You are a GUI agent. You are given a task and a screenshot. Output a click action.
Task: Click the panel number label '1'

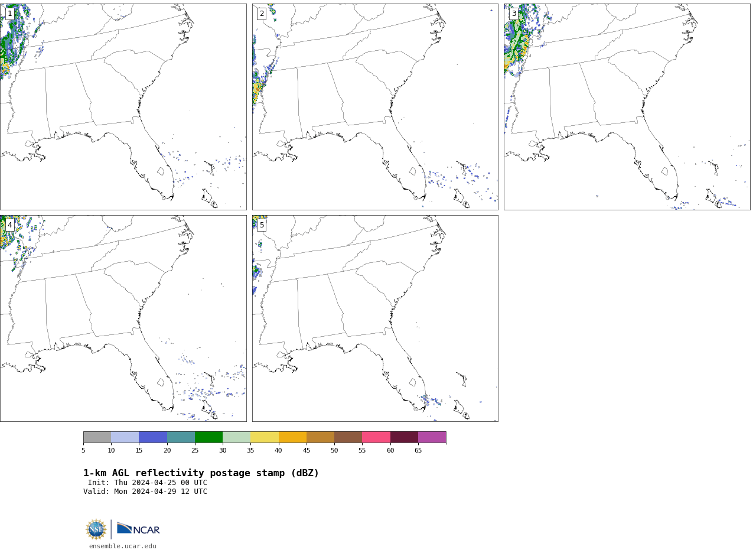pyautogui.click(x=9, y=14)
